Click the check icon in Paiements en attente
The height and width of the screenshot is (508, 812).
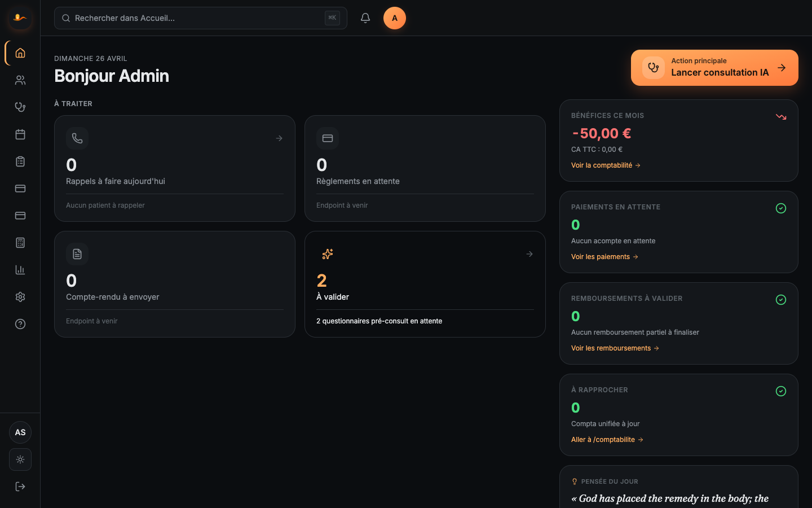781,208
